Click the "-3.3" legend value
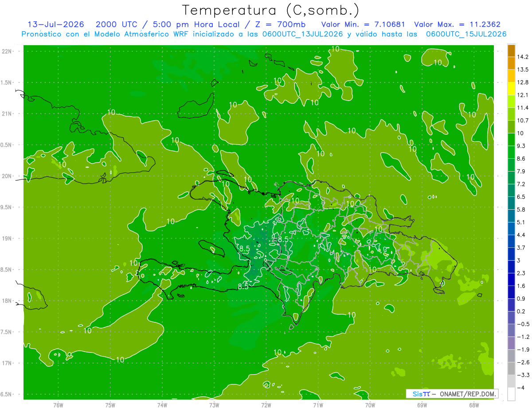 (523, 375)
